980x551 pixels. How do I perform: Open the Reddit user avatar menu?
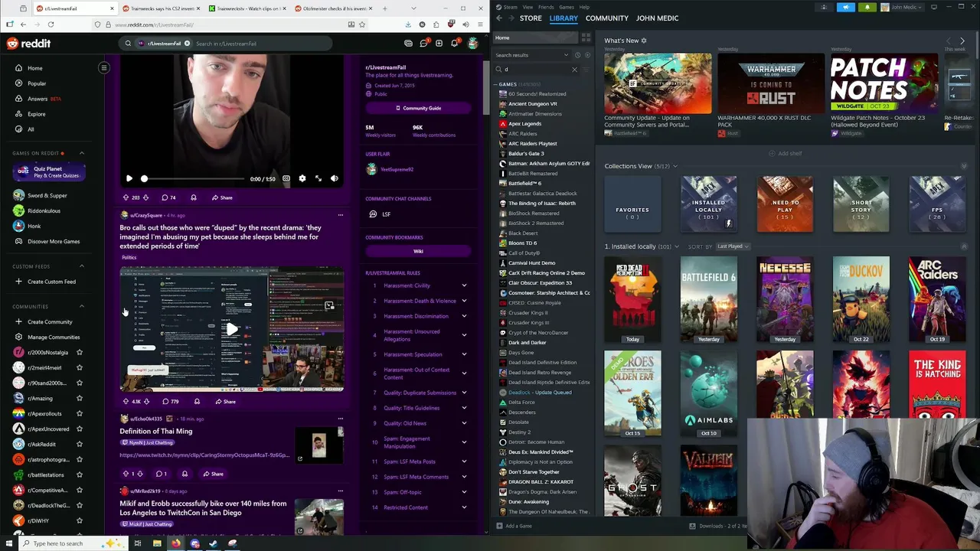click(472, 44)
